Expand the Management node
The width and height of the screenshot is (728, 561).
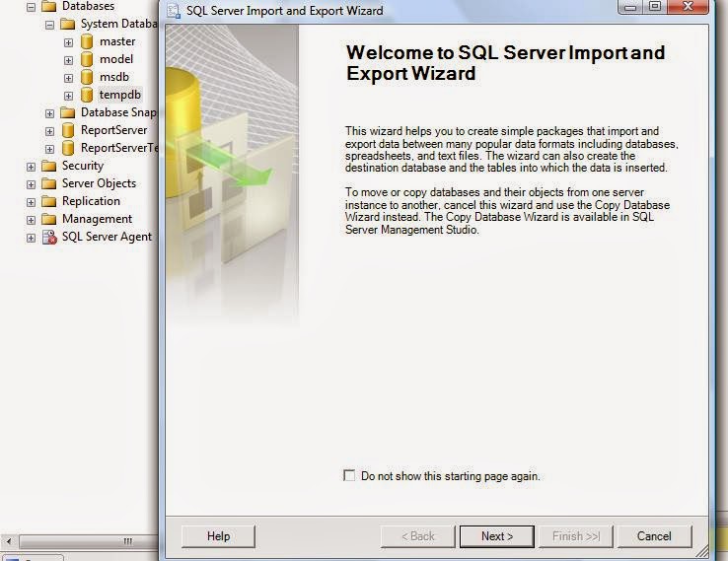click(x=31, y=220)
